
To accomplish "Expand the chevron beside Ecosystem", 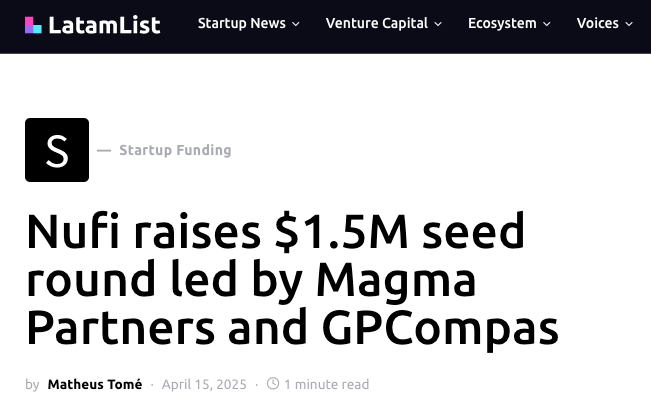I will 547,24.
